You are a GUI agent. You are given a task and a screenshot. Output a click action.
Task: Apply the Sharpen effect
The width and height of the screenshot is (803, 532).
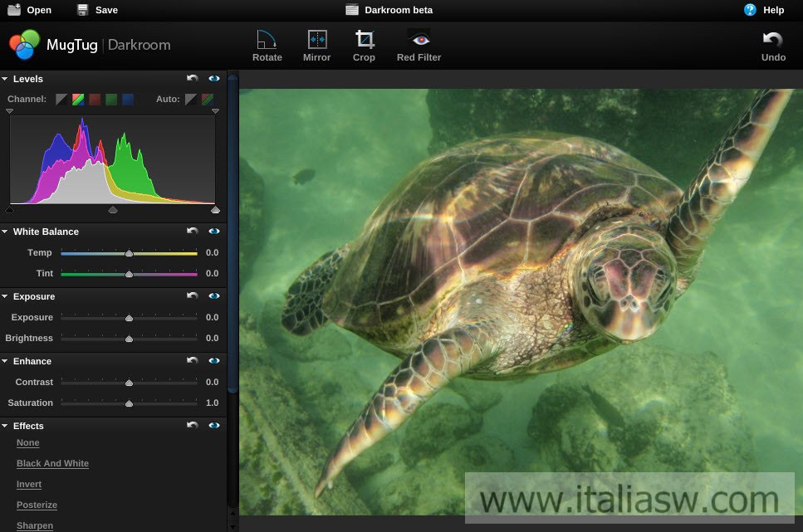(34, 525)
